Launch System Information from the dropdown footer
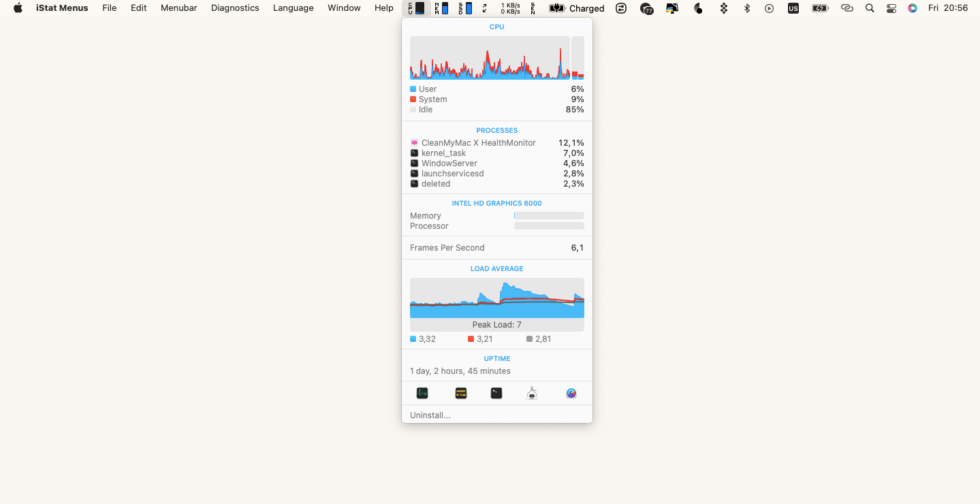 click(533, 393)
